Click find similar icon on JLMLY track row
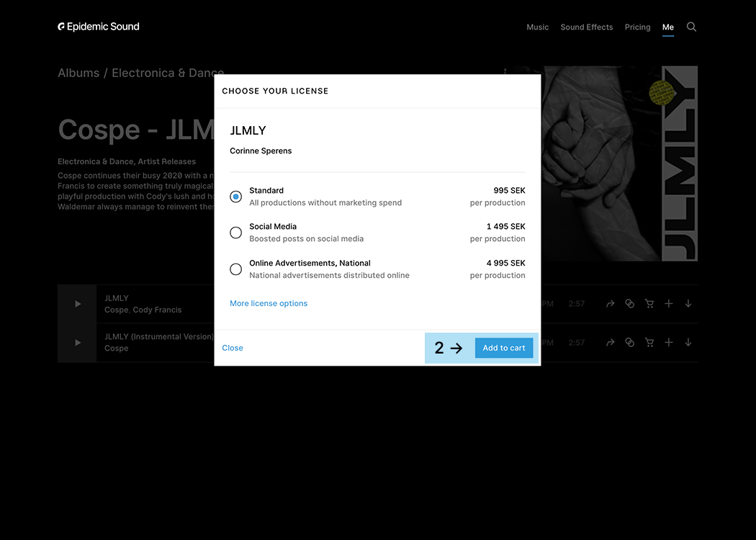This screenshot has height=540, width=756. click(x=629, y=304)
